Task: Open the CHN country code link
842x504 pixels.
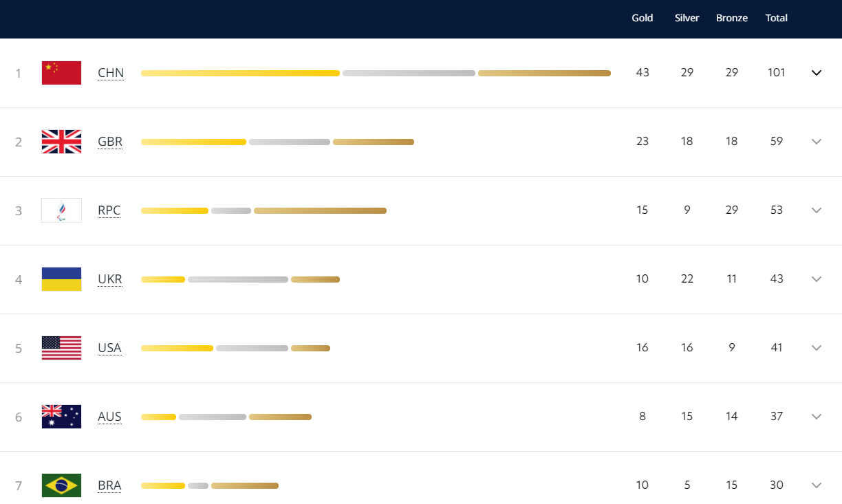Action: coord(111,73)
